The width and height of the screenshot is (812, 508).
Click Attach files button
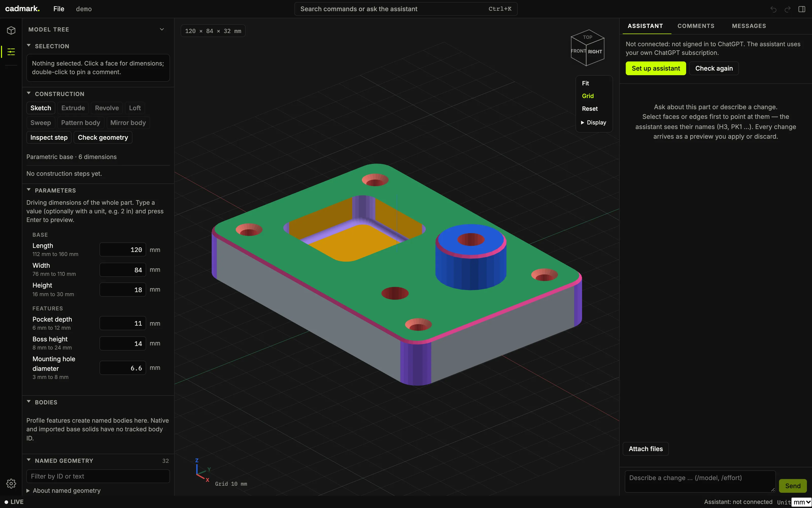pos(646,449)
